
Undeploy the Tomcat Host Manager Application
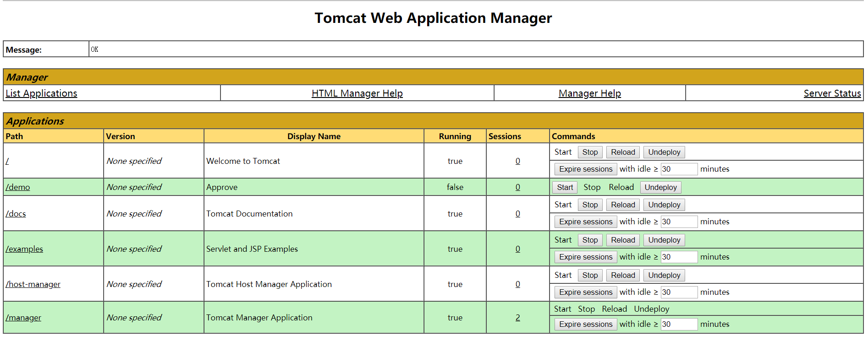[x=664, y=276]
